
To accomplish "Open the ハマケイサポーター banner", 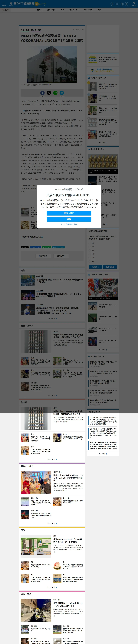I will pyautogui.click(x=103, y=59).
